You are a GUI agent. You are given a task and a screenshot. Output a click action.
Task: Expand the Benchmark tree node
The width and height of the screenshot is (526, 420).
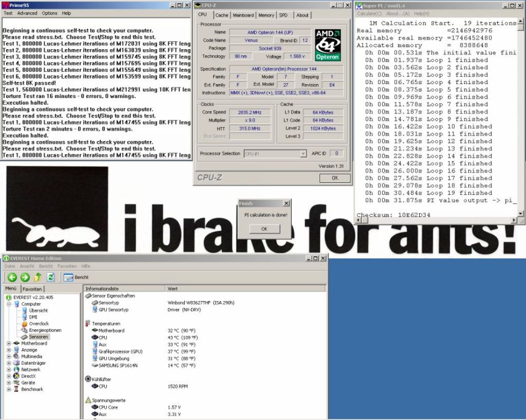(x=9, y=389)
